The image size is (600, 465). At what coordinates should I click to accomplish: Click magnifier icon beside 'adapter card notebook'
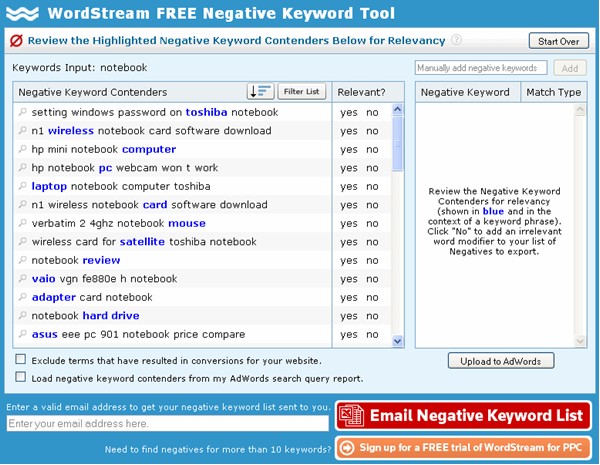(23, 297)
